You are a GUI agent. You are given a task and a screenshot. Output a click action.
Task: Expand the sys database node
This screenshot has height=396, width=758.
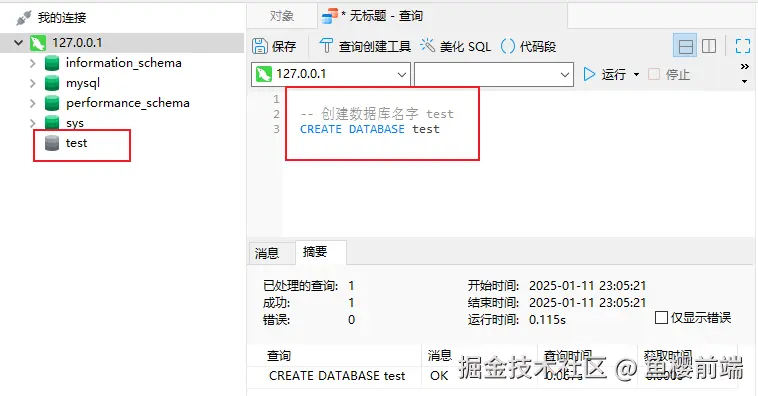(x=32, y=123)
